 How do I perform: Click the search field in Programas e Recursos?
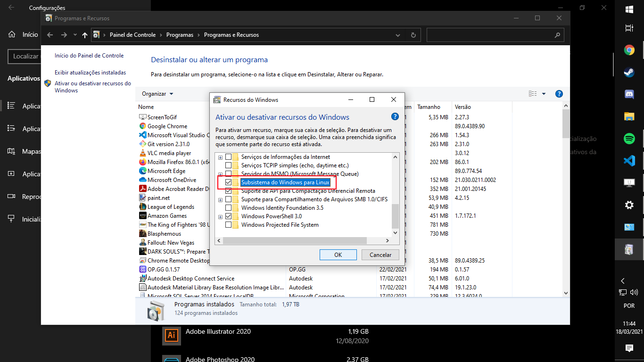pyautogui.click(x=495, y=35)
